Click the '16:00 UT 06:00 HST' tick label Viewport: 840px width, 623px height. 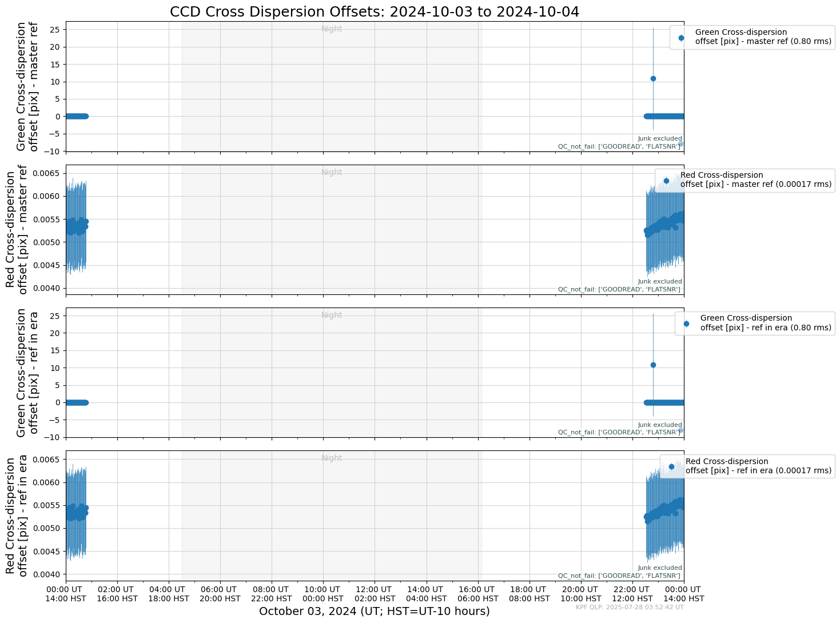coord(477,594)
